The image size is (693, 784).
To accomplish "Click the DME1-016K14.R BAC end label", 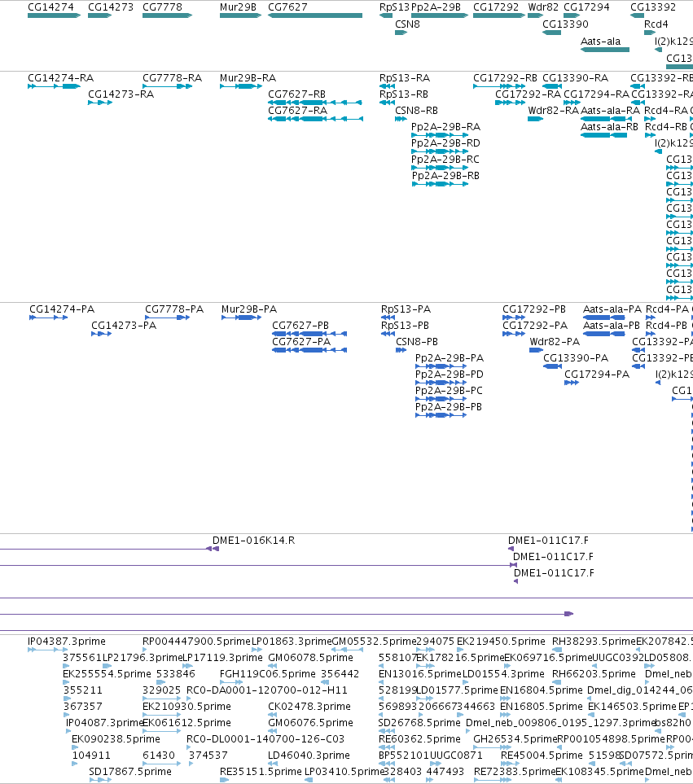I will pyautogui.click(x=253, y=540).
